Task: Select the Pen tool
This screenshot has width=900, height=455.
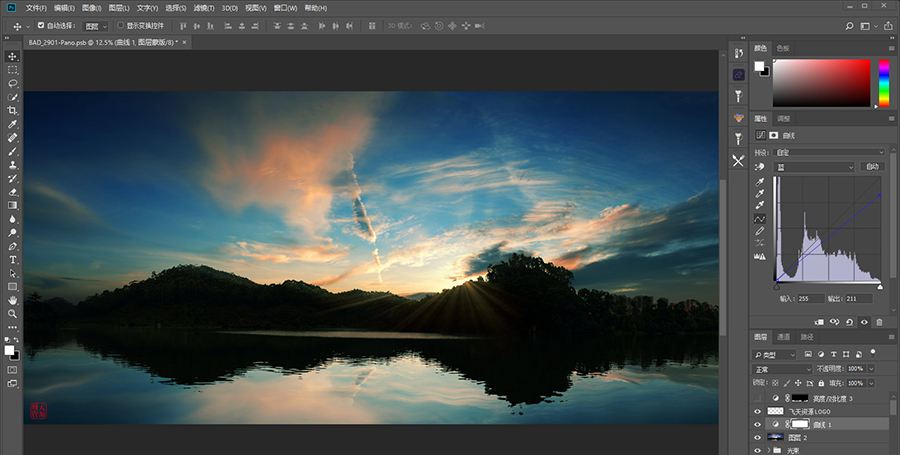Action: tap(12, 247)
